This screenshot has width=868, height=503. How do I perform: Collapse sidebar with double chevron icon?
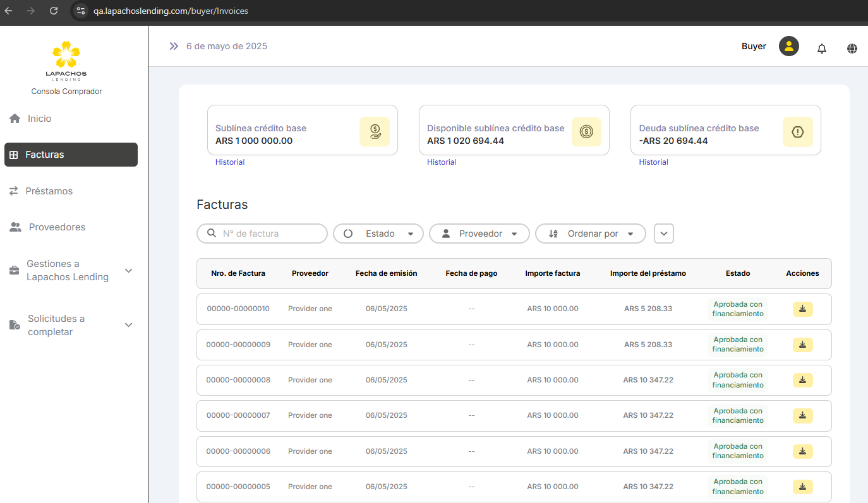(x=174, y=46)
